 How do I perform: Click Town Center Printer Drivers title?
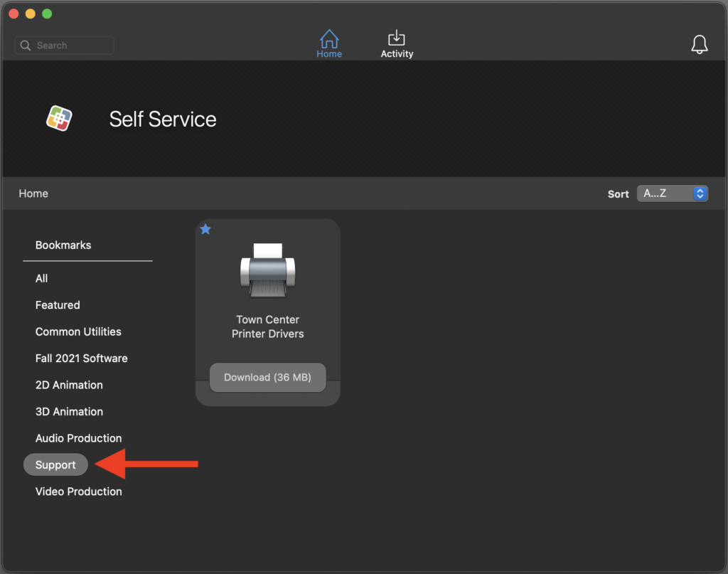(268, 326)
